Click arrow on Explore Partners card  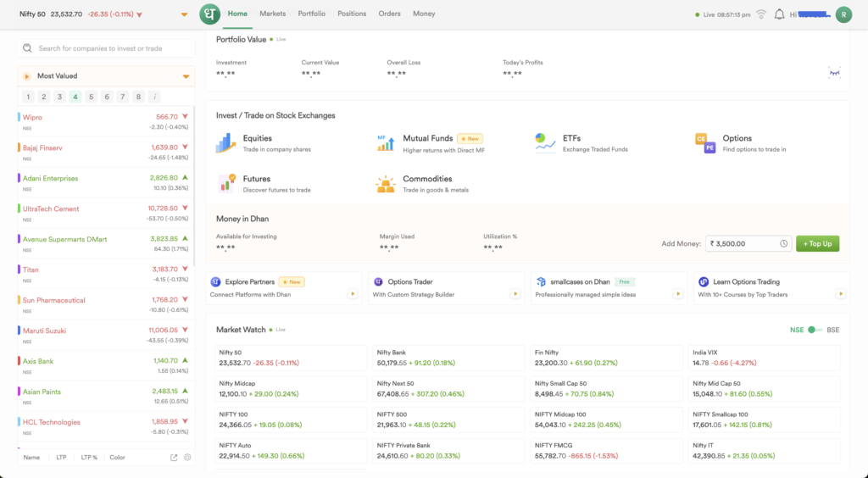(353, 294)
